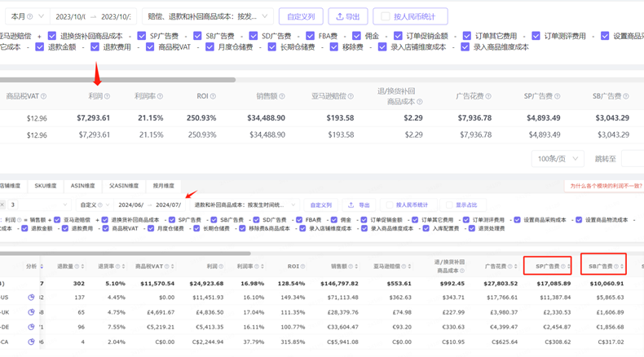644x357 pixels.
Task: Click the analysis pie icon in the DE row
Action: 32,327
